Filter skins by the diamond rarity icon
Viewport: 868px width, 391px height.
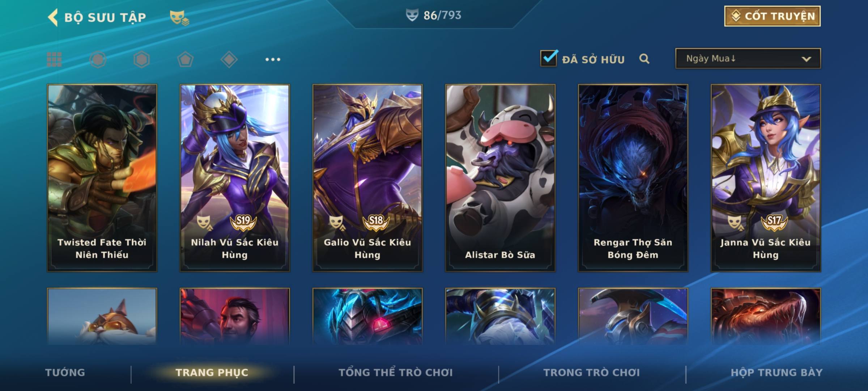click(229, 59)
